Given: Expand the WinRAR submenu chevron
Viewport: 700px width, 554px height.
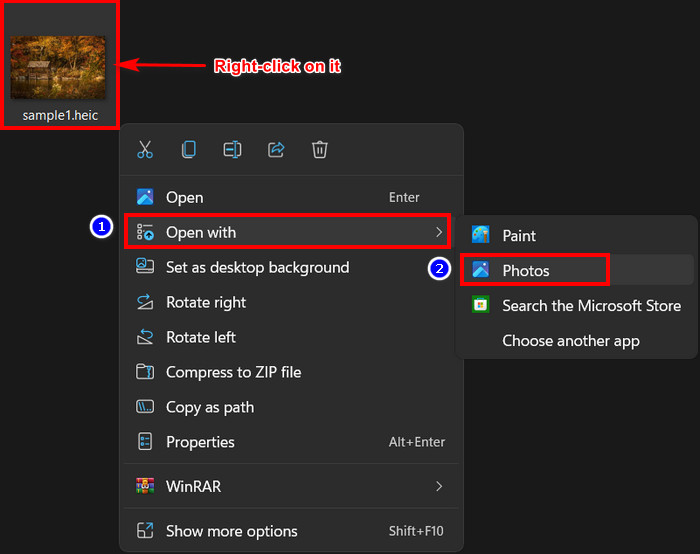Looking at the screenshot, I should 439,486.
